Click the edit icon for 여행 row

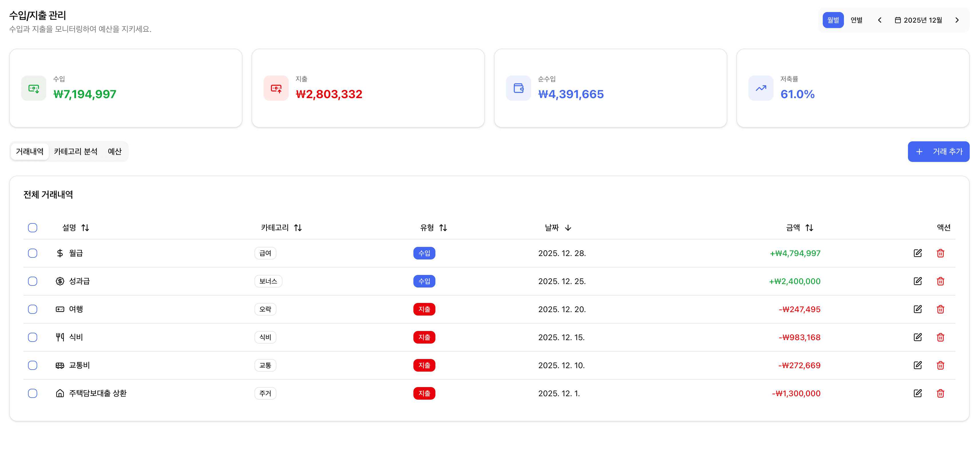click(917, 309)
